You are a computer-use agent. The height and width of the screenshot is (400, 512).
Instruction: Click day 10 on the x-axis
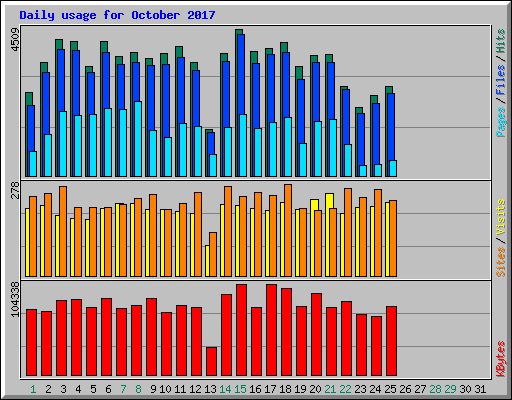tap(165, 389)
